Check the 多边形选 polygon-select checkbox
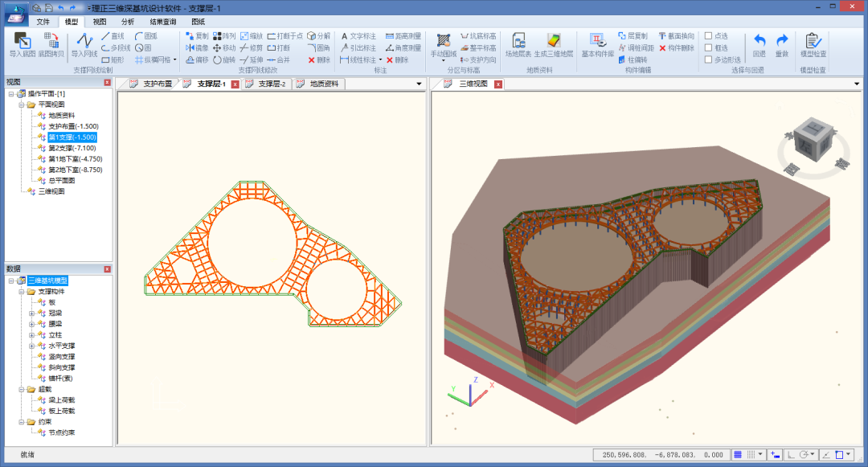The width and height of the screenshot is (868, 467). 708,59
